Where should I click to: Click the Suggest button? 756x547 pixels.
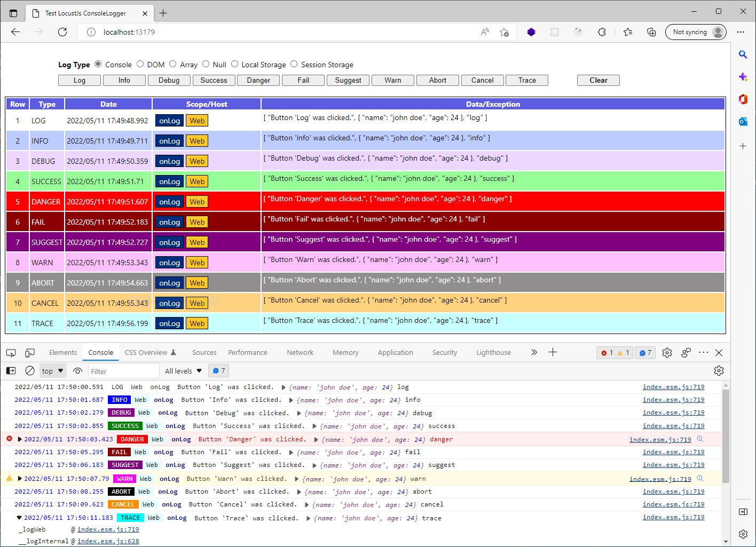coord(348,80)
